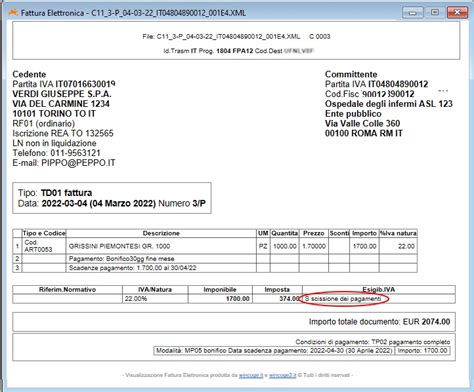Close the Fattura Elettronica window

[x=457, y=13]
